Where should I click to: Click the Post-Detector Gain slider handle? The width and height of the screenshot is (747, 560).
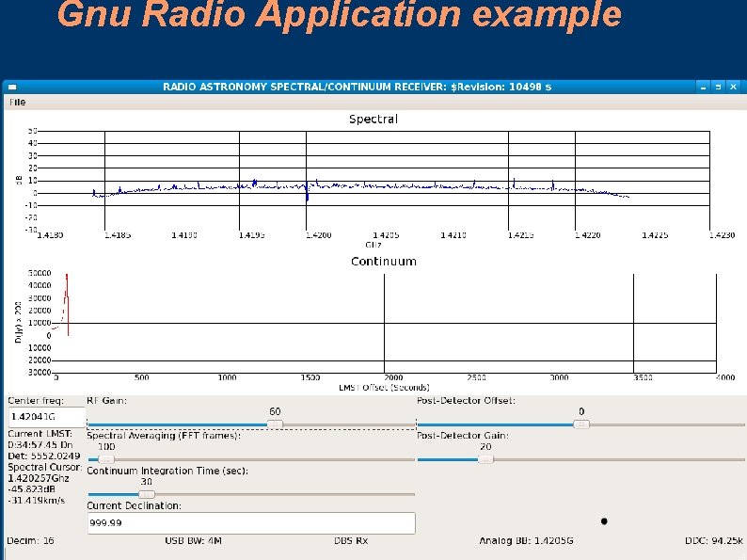pyautogui.click(x=485, y=459)
